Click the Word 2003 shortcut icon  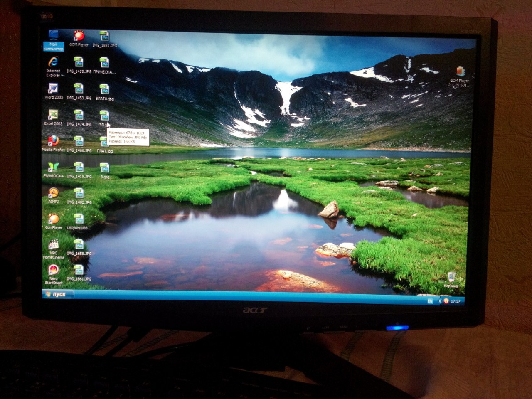pos(53,89)
